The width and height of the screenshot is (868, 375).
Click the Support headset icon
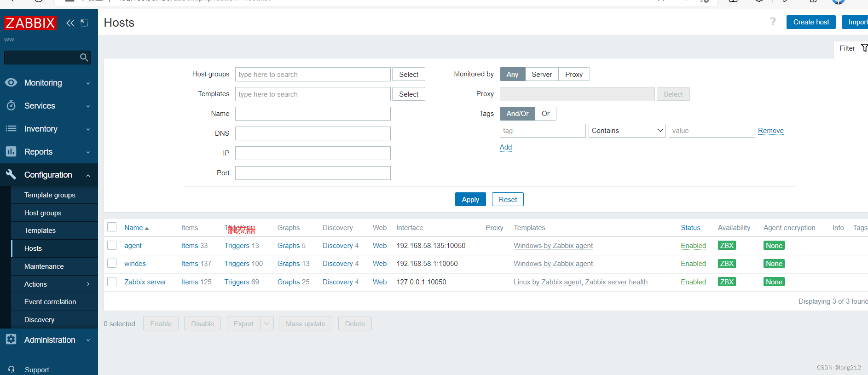12,369
